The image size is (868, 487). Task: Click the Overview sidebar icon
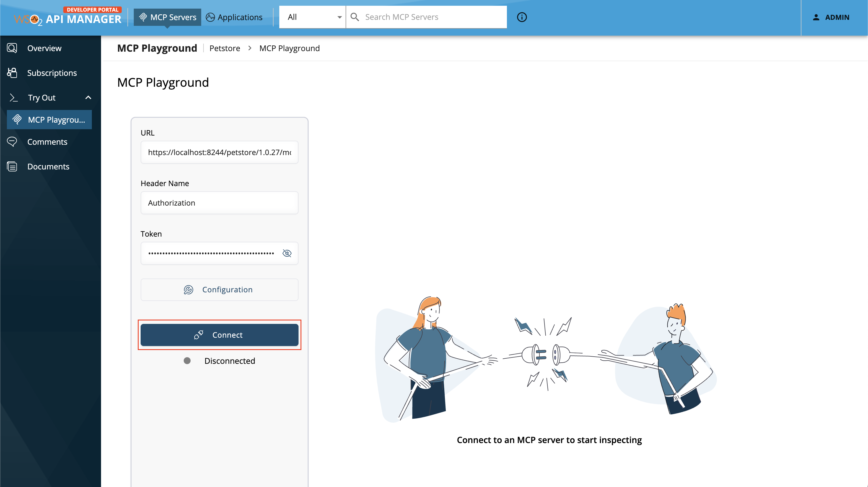pyautogui.click(x=12, y=48)
